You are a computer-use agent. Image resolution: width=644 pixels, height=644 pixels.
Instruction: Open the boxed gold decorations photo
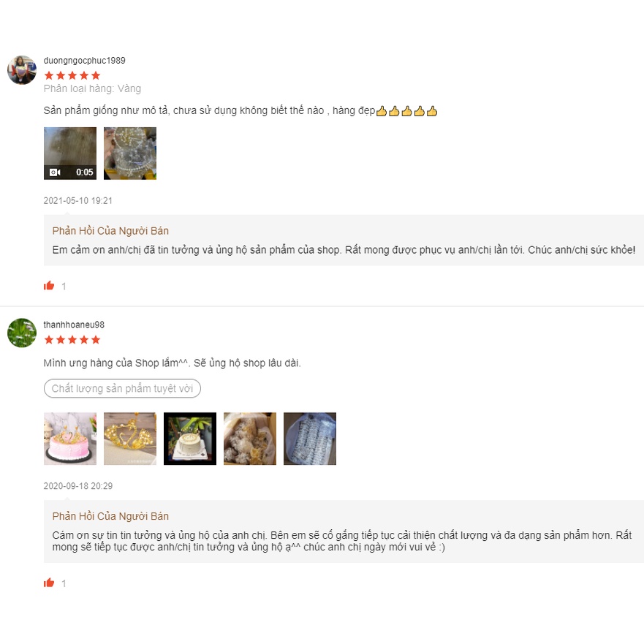tap(250, 439)
